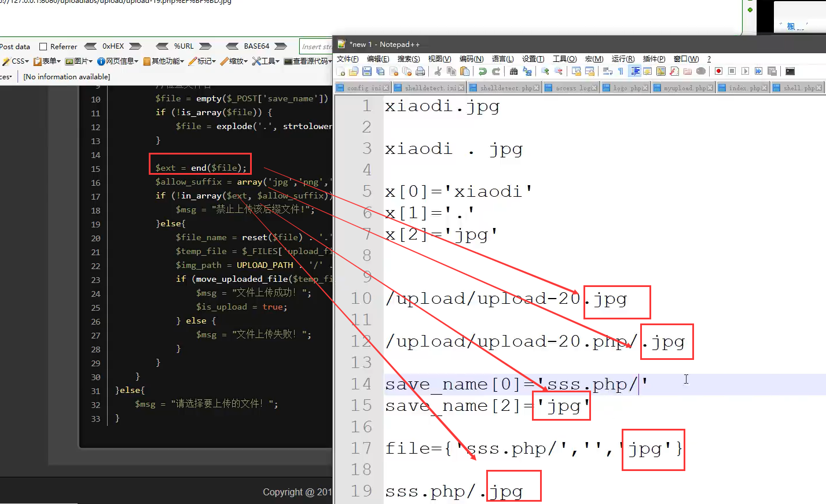Click the Close All toolbar icon
Image resolution: width=826 pixels, height=504 pixels.
coord(407,71)
